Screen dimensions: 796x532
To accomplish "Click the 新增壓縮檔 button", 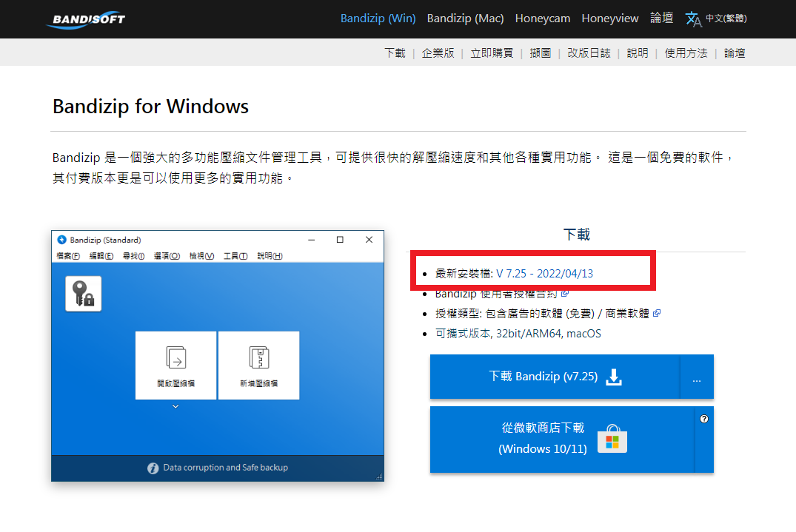I will tap(259, 365).
